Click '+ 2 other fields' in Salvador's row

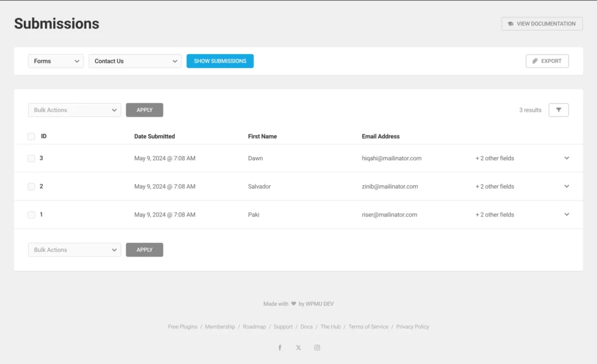tap(494, 186)
